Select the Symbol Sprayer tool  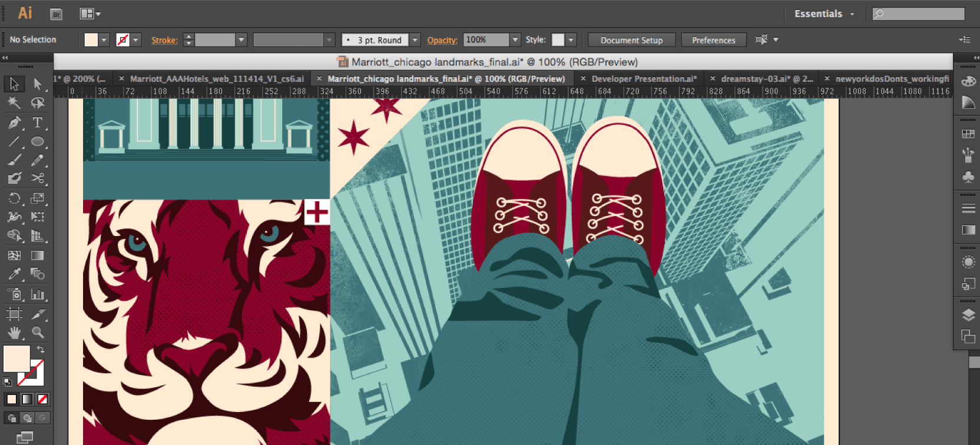point(14,294)
